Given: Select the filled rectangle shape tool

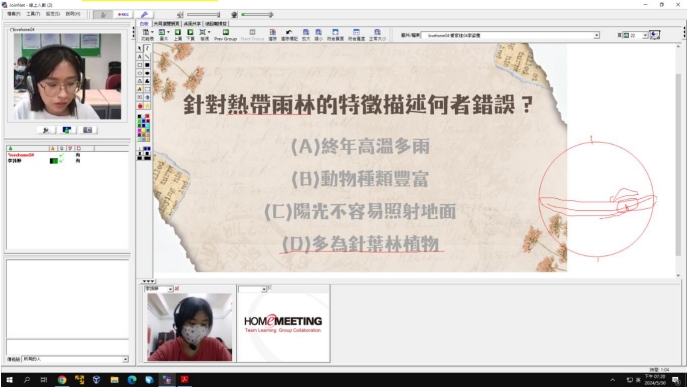Looking at the screenshot, I should (147, 65).
